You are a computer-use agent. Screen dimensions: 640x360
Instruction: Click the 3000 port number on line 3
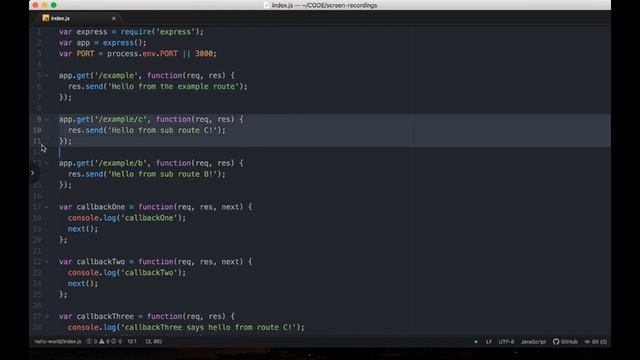click(204, 53)
